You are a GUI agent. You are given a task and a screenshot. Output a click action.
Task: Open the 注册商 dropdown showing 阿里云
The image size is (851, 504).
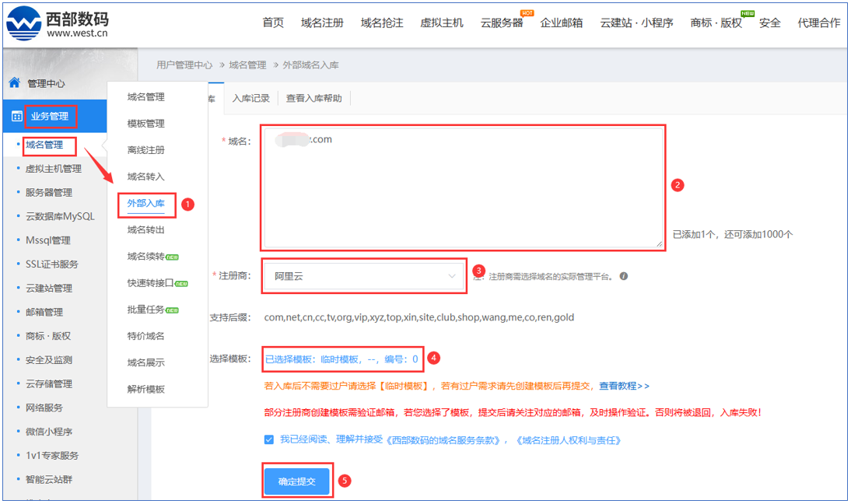364,276
